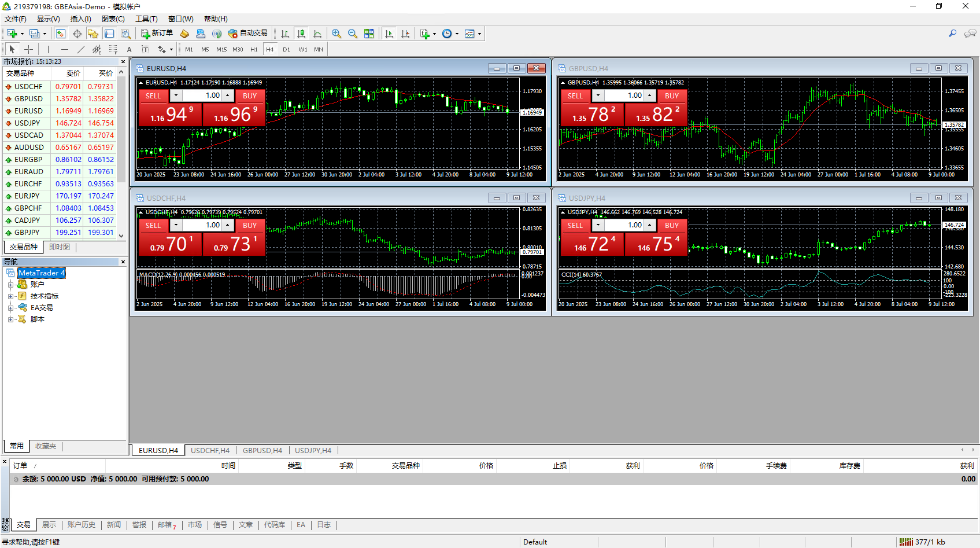Open the 工具(T) menu
Viewport: 980px width, 548px height.
[146, 19]
